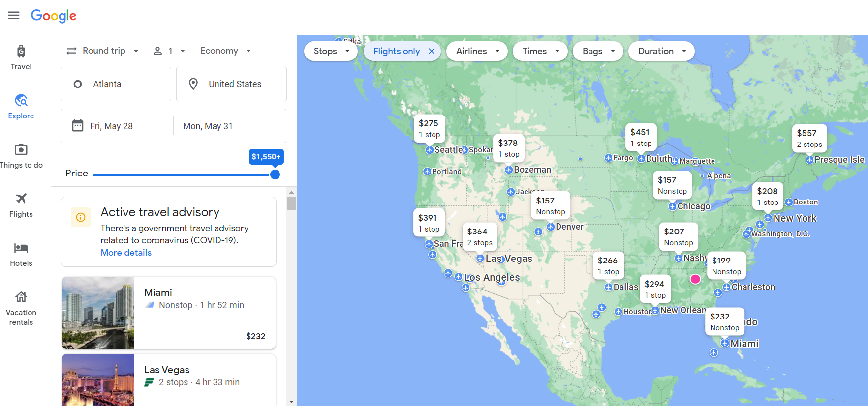
Task: Click the Atlanta origin input field
Action: 116,84
